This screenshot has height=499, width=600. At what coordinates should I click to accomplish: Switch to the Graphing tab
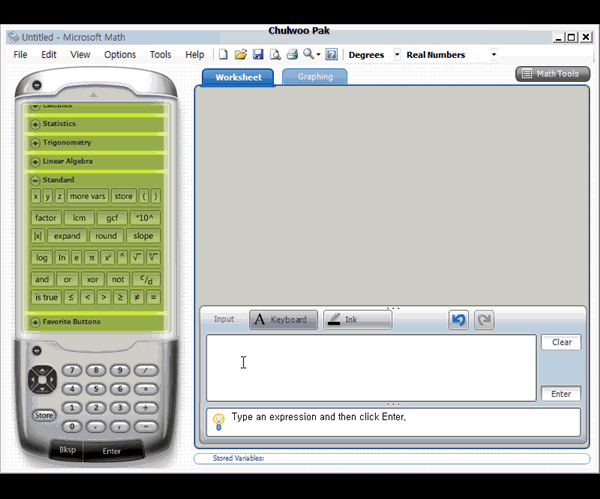click(315, 77)
